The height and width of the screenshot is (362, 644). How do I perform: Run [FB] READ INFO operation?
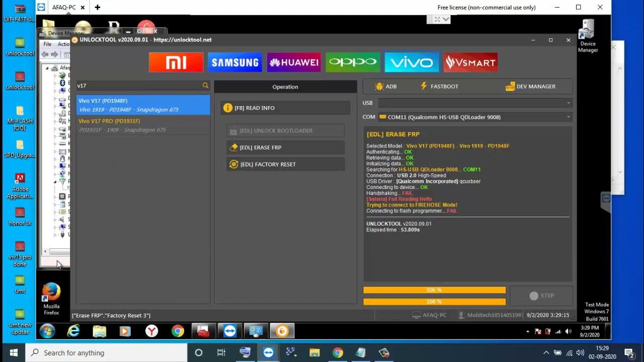pos(285,108)
